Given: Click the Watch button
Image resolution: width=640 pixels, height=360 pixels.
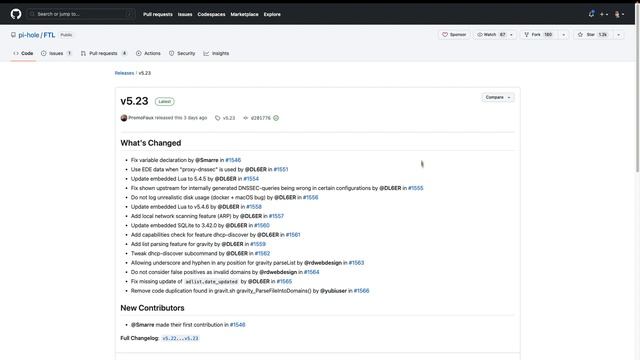Looking at the screenshot, I should click(x=491, y=35).
